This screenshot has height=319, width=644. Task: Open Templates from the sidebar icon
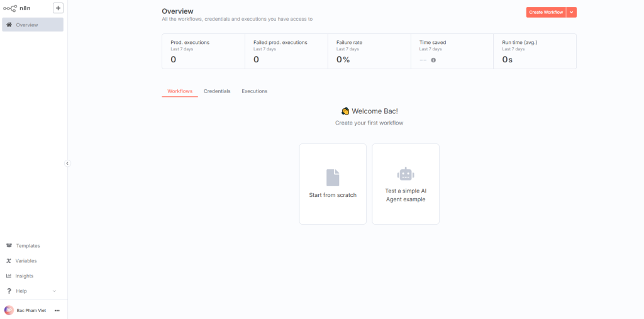[9, 245]
